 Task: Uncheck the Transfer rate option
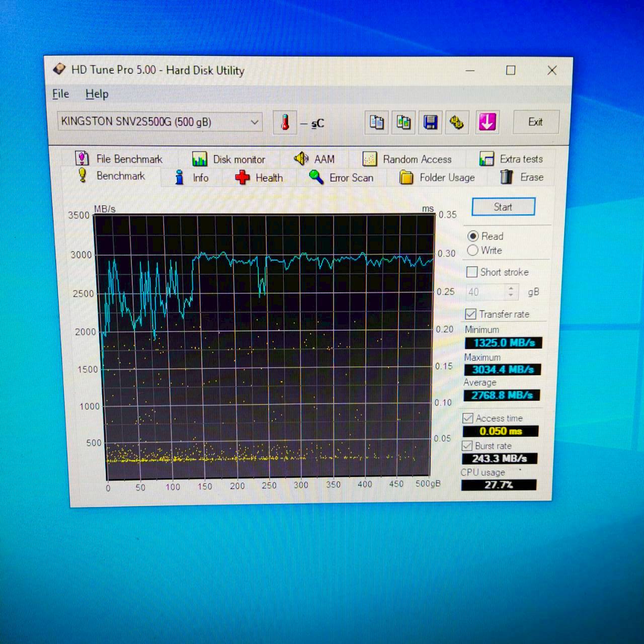[x=470, y=314]
